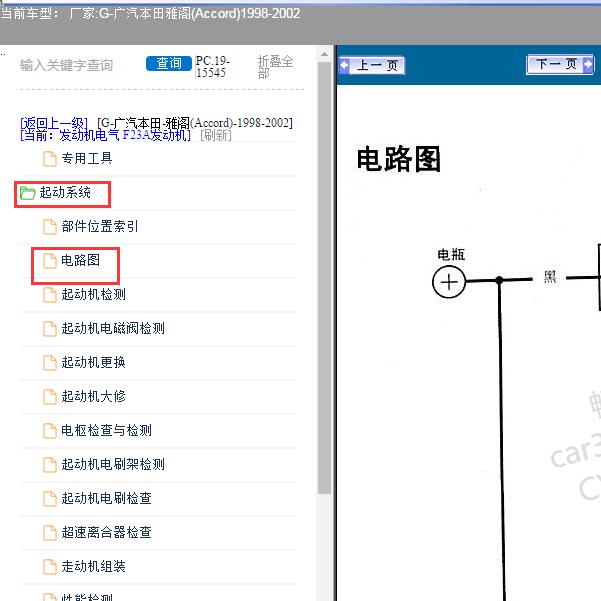Viewport: 601px width, 601px height.
Task: Click the 刷新 refresh link
Action: click(215, 135)
